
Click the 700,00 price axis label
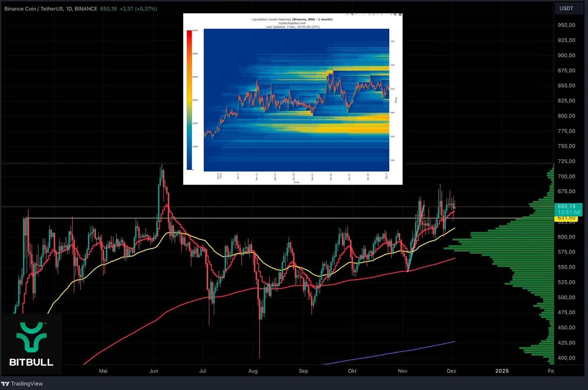point(566,176)
